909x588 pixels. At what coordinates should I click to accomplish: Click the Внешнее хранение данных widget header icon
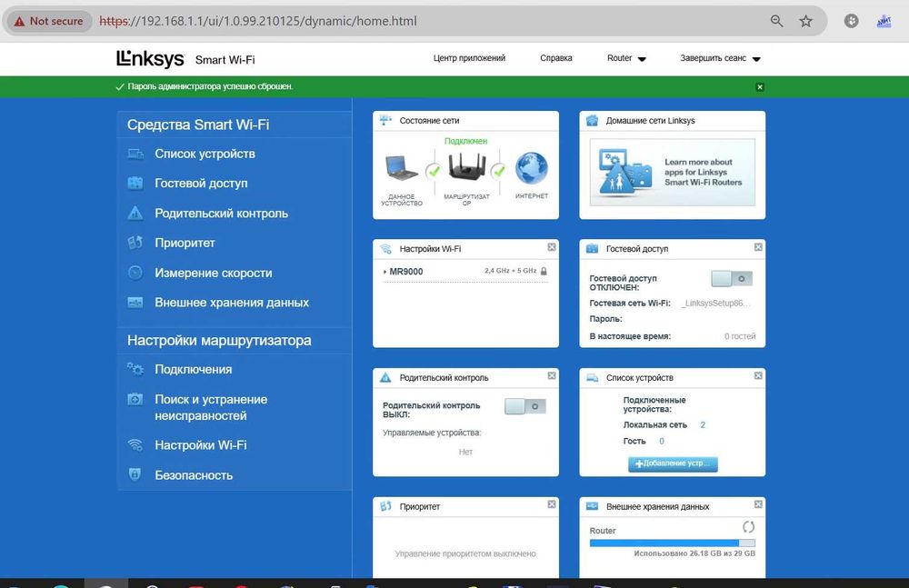point(592,506)
